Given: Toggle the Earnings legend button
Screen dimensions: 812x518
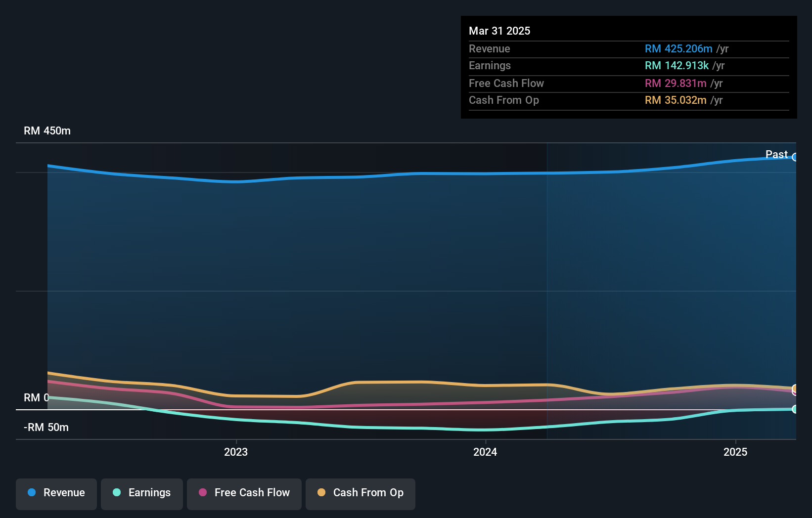Looking at the screenshot, I should [x=142, y=494].
